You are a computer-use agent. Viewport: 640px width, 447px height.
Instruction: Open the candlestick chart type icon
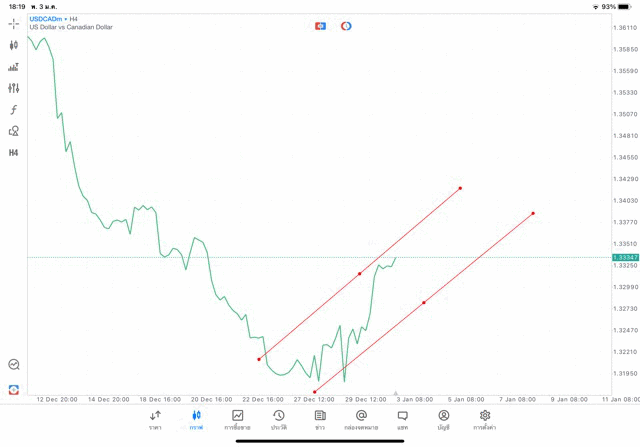(x=14, y=45)
